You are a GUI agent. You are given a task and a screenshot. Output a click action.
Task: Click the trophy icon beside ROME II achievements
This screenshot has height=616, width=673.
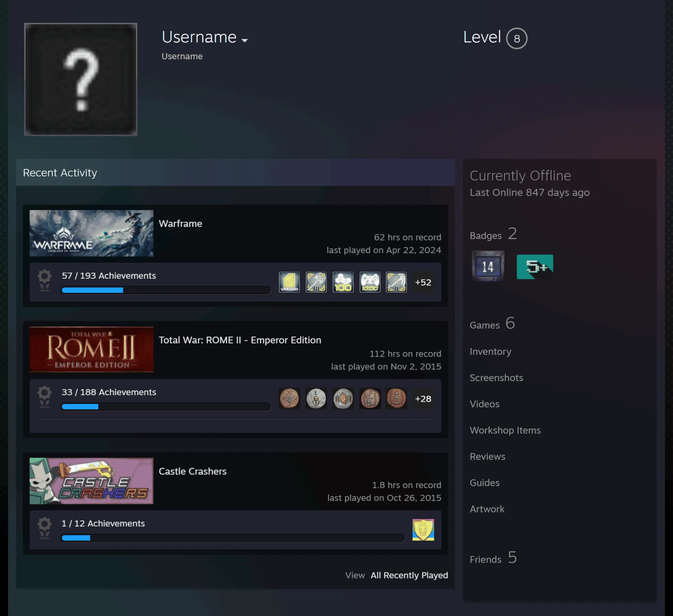click(x=45, y=397)
